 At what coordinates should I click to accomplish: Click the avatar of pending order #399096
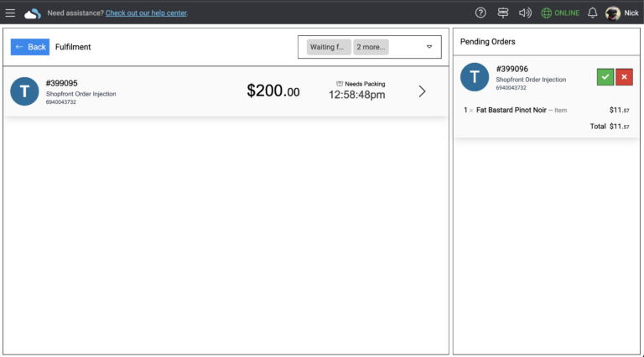[475, 77]
